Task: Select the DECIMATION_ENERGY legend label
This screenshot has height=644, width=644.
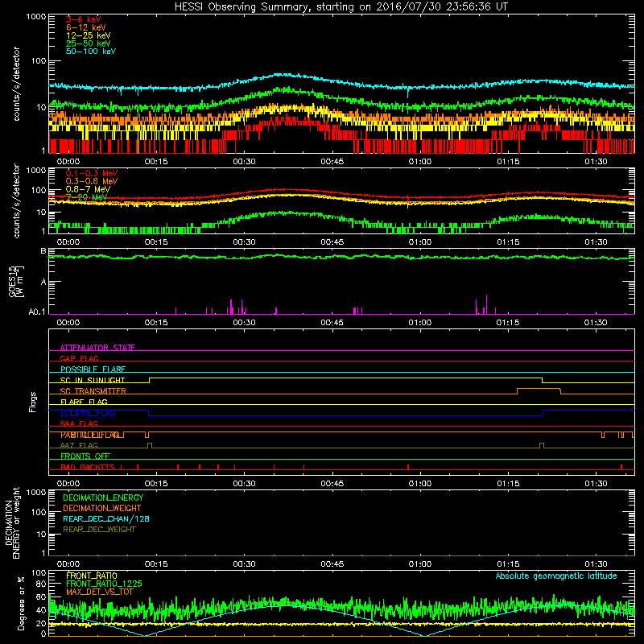Action: tap(103, 497)
